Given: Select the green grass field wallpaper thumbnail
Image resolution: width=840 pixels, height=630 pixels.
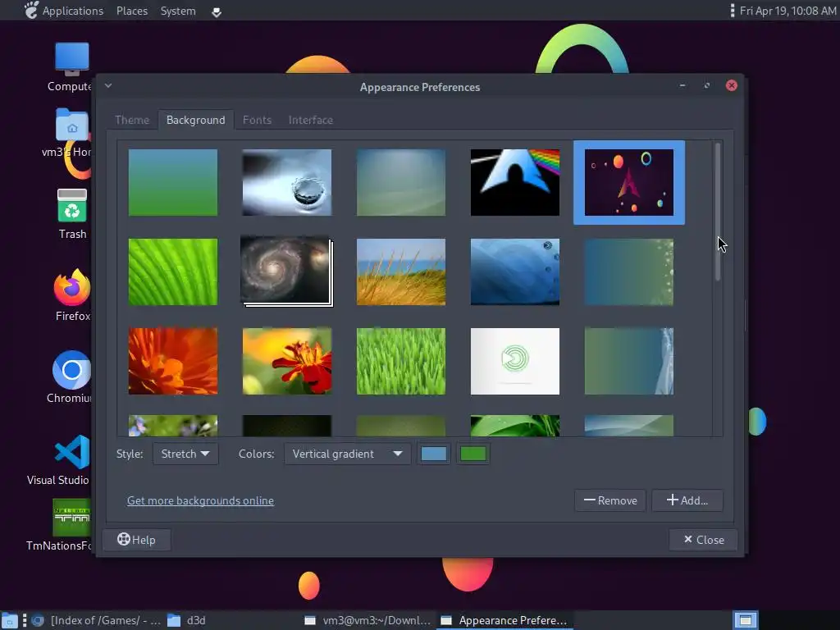Looking at the screenshot, I should pos(401,362).
